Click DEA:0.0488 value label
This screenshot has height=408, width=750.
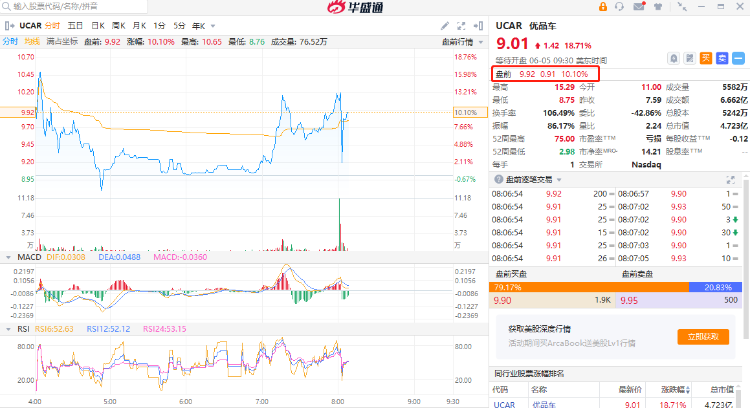coord(120,257)
